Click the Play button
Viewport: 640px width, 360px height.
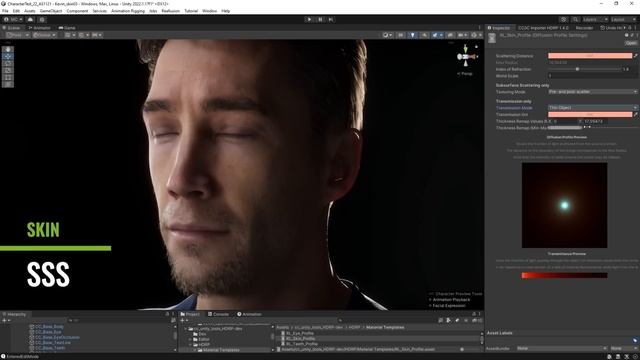[x=309, y=19]
